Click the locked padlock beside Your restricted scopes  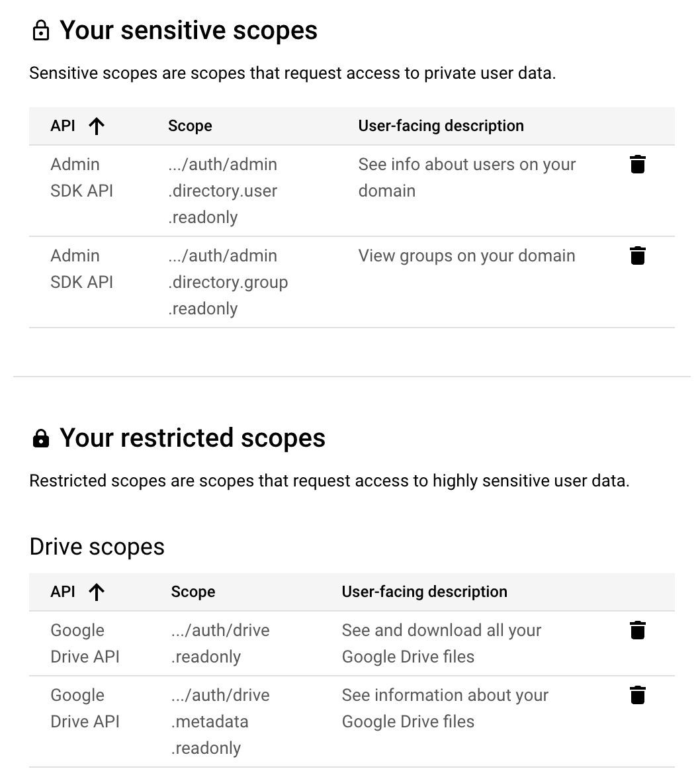[42, 437]
